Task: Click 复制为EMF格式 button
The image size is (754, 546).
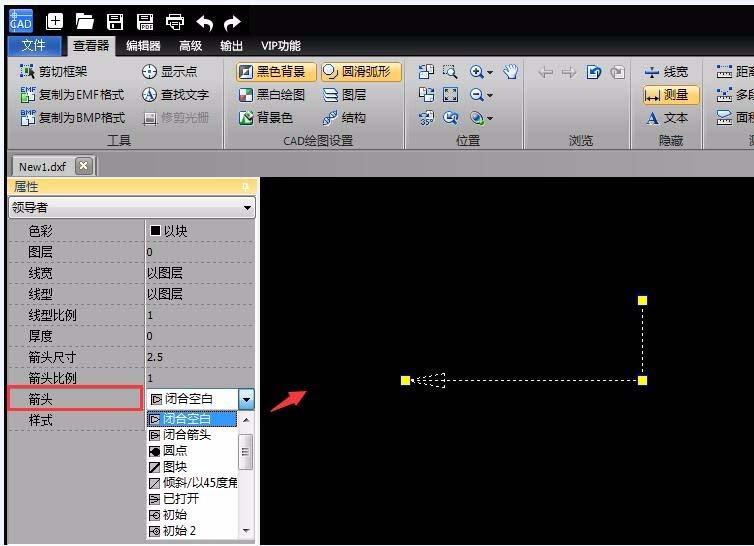Action: pyautogui.click(x=73, y=95)
